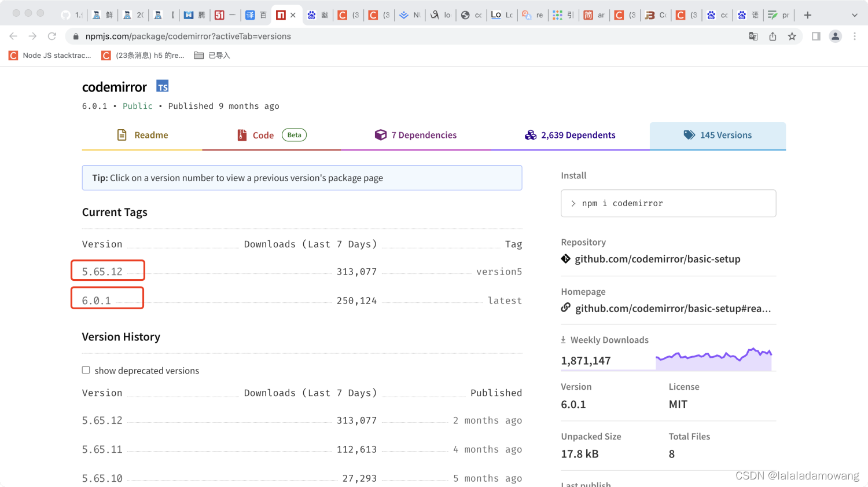The image size is (868, 487).
Task: Click the TypeScript TS badge
Action: (x=163, y=87)
